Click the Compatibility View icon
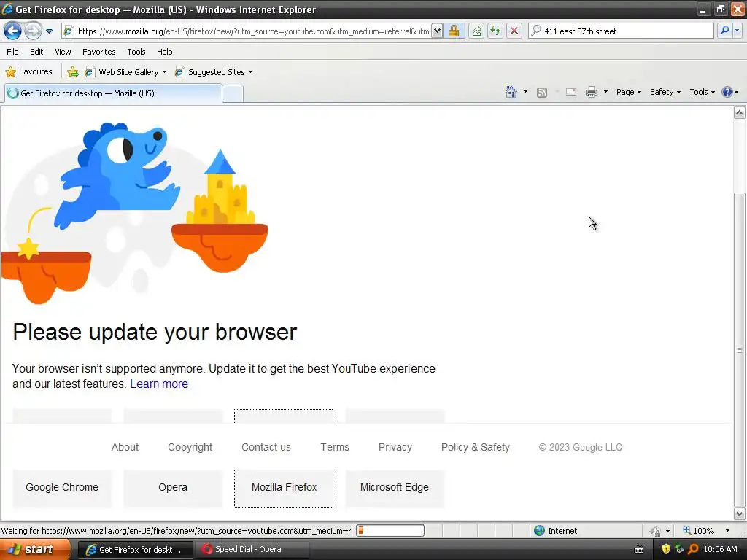Image resolution: width=747 pixels, height=560 pixels. click(x=476, y=31)
